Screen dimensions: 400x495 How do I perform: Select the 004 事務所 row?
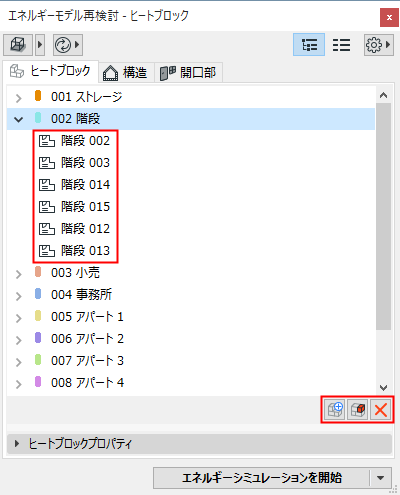191,295
